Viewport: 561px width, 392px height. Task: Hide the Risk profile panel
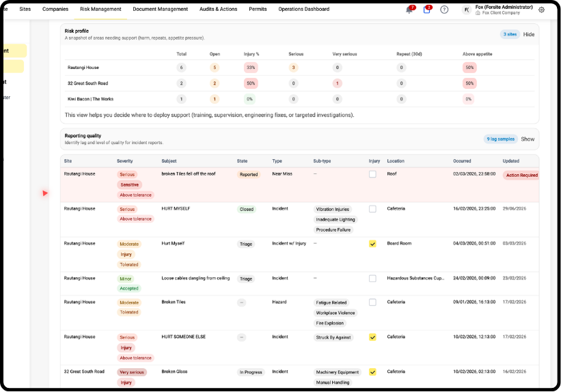tap(529, 34)
